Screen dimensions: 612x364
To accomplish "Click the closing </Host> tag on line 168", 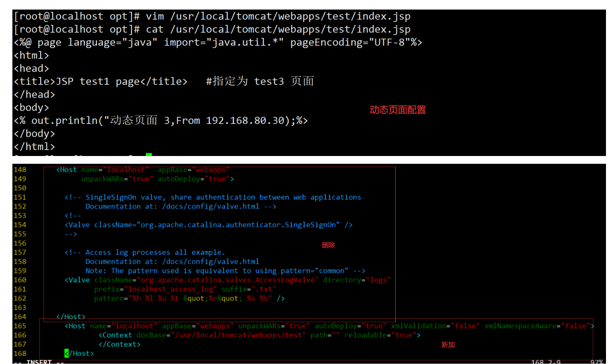I will [x=79, y=354].
